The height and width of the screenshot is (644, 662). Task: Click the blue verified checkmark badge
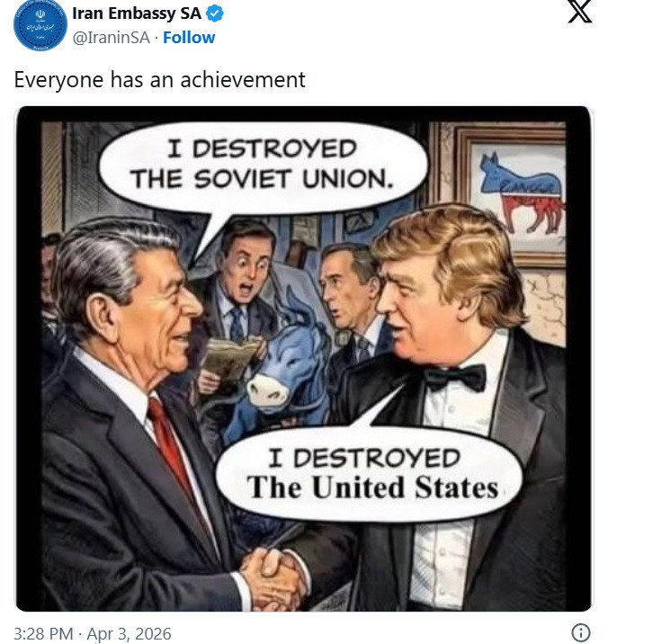pyautogui.click(x=215, y=13)
